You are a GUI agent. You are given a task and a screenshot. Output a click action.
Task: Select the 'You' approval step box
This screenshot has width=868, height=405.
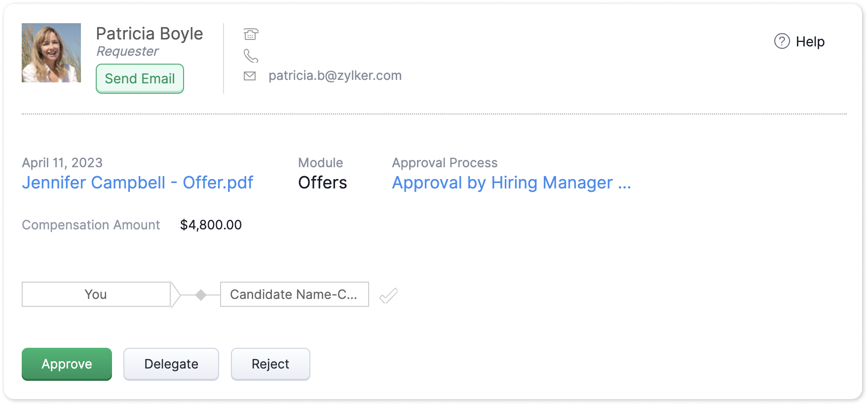click(96, 295)
